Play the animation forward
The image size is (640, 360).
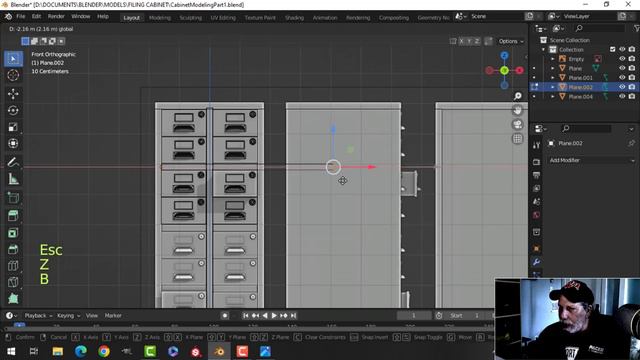click(274, 316)
